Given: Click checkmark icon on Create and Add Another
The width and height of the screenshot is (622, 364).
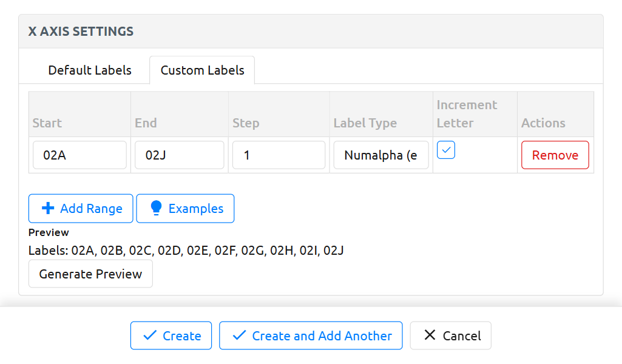Looking at the screenshot, I should click(239, 335).
